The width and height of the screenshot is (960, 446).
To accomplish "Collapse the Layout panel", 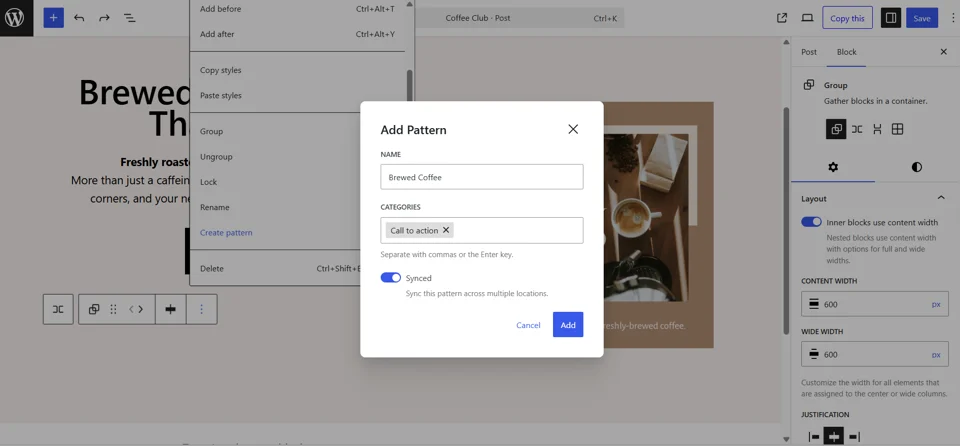I will [x=941, y=198].
